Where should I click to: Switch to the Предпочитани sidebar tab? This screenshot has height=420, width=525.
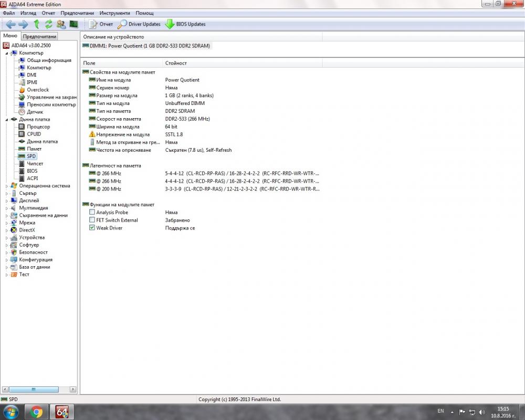(39, 36)
